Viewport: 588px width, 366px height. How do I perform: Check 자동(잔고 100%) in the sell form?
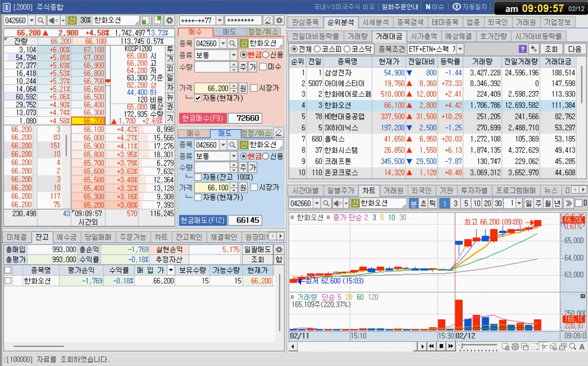198,178
